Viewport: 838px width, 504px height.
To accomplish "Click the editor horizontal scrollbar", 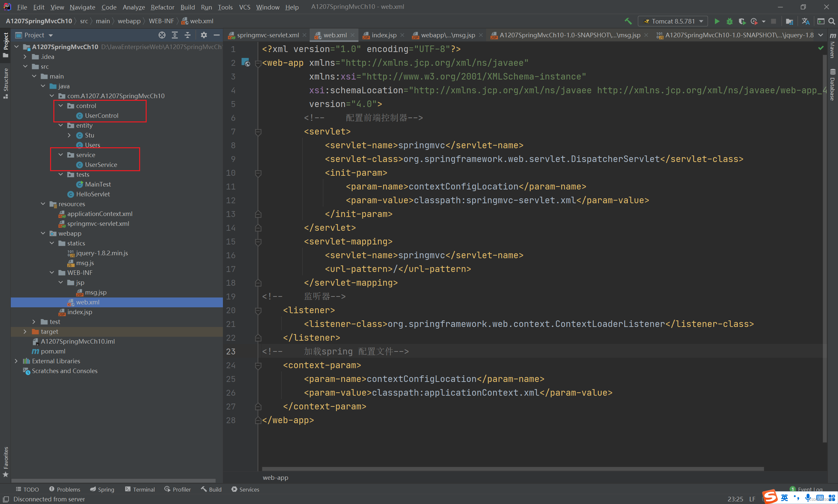I will (513, 469).
